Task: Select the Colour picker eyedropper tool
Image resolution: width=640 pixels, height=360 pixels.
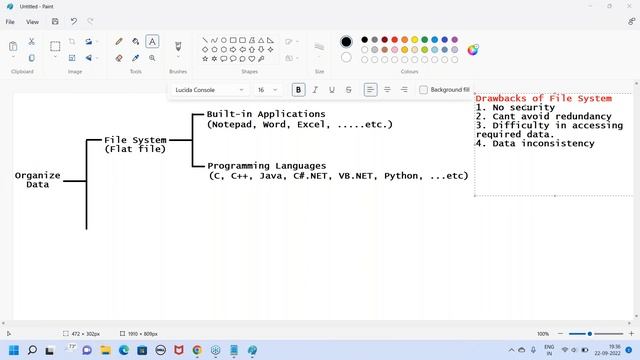Action: click(x=136, y=58)
